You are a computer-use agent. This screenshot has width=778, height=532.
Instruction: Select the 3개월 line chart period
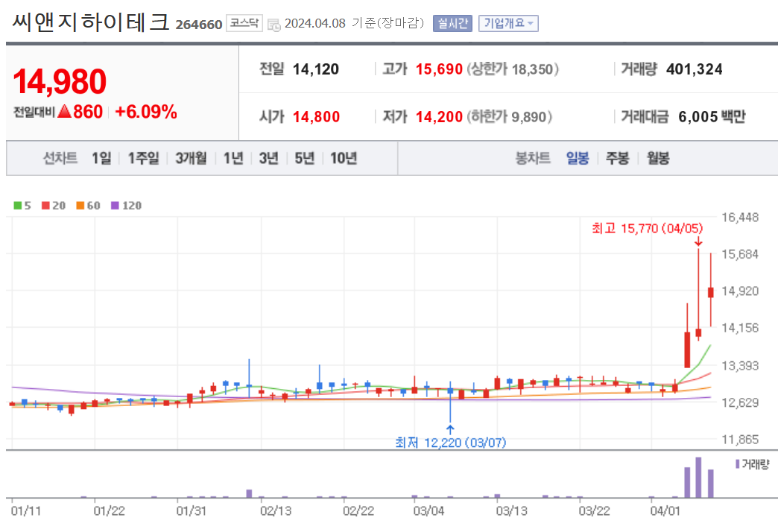pyautogui.click(x=191, y=158)
